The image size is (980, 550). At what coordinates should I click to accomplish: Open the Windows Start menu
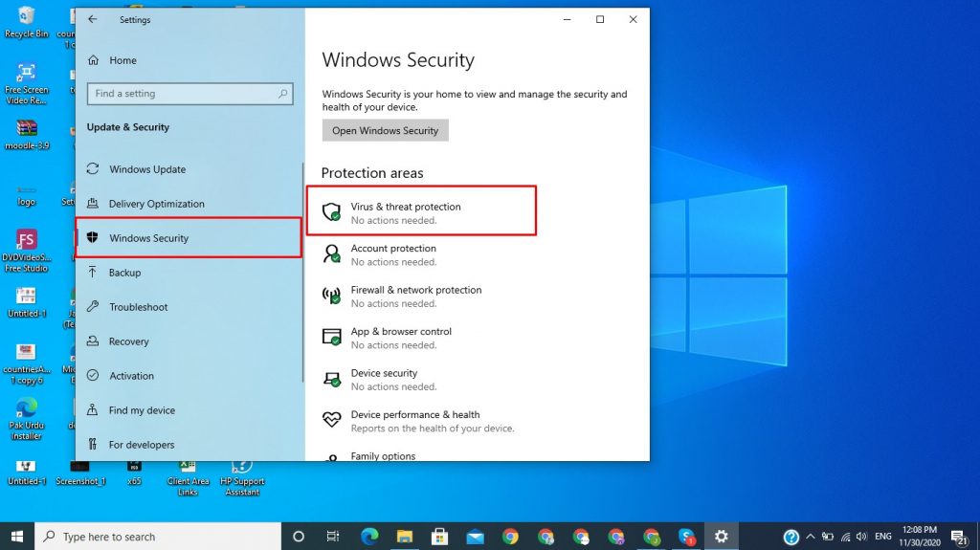pos(17,537)
